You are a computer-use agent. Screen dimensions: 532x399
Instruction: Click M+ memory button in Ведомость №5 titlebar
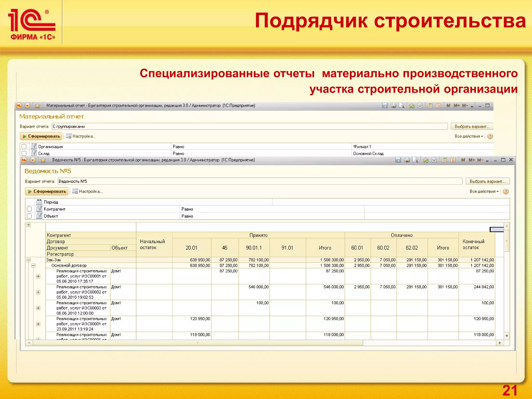(471, 160)
